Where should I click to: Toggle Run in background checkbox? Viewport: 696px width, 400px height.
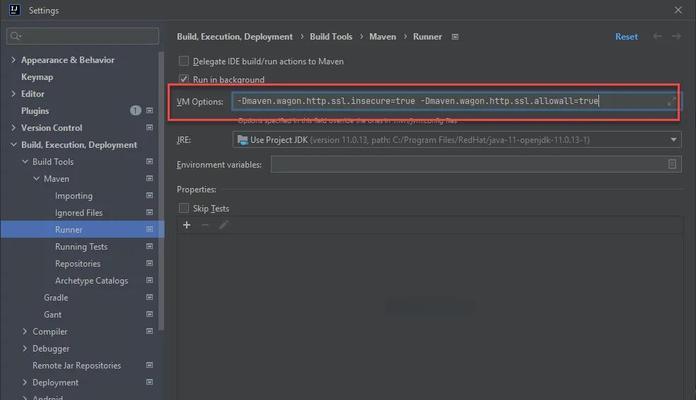pos(183,79)
